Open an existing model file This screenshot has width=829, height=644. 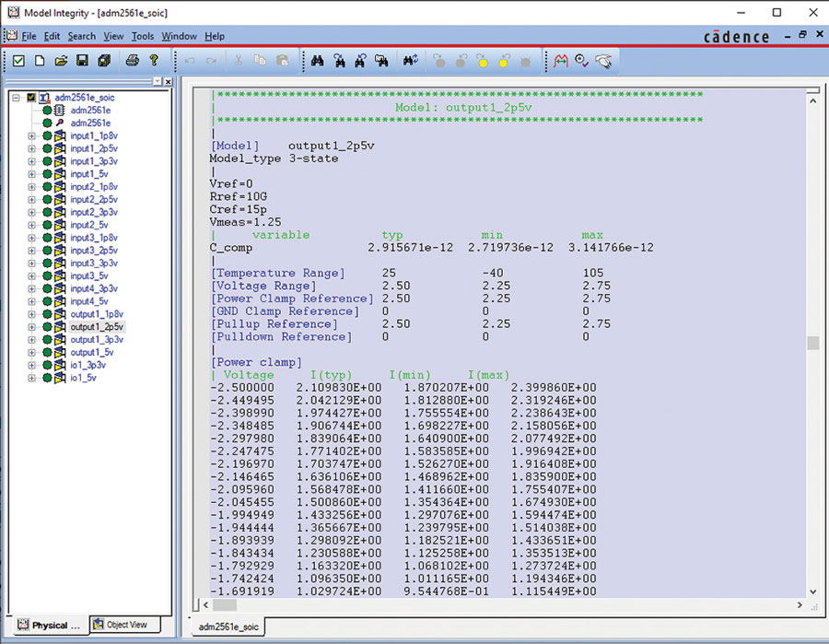[x=61, y=62]
